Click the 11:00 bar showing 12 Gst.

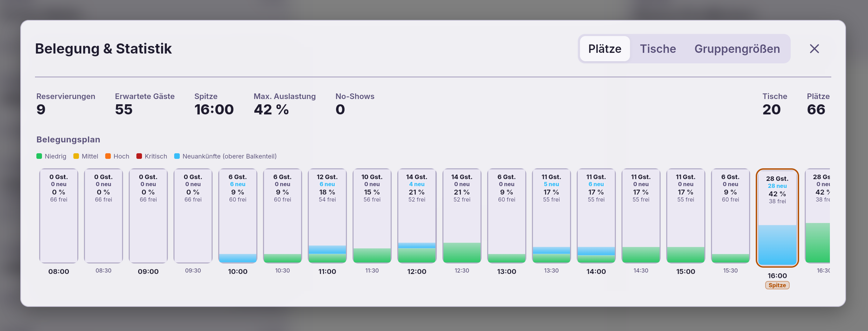click(327, 216)
